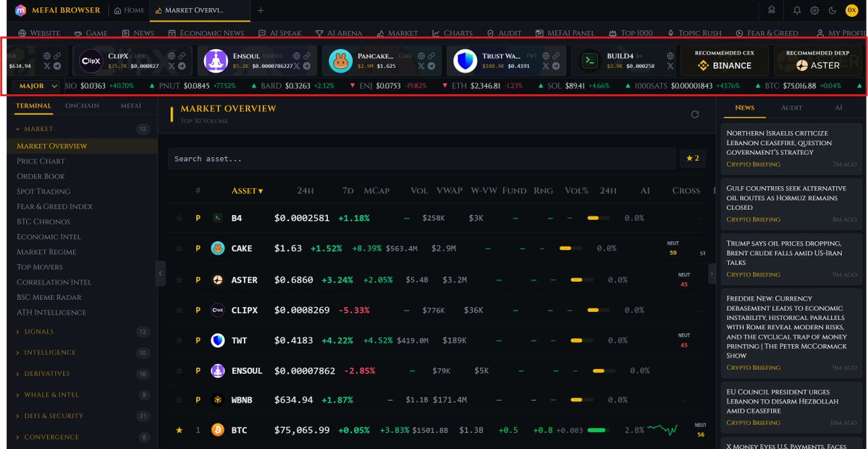Open the ClipX card website globe icon
This screenshot has height=449, width=868.
(172, 56)
